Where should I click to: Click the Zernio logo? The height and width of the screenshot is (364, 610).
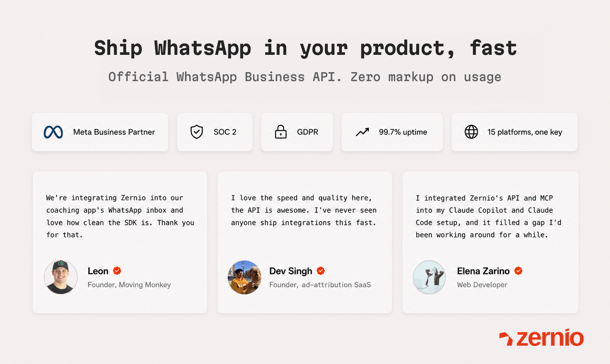(542, 337)
